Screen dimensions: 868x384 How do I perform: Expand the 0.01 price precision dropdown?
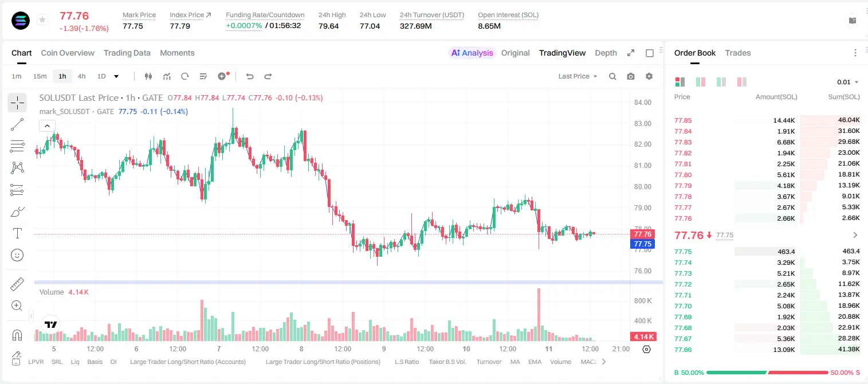coord(848,82)
